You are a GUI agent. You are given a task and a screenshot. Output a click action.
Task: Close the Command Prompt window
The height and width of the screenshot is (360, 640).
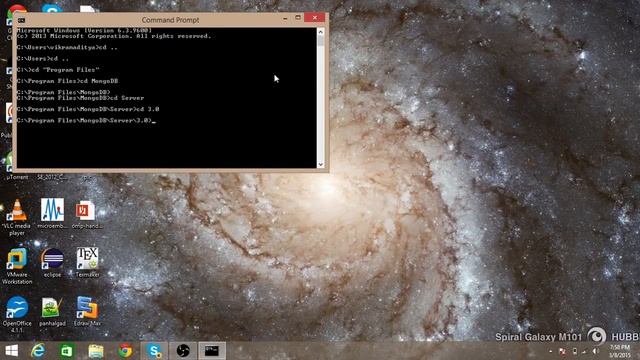click(x=314, y=18)
